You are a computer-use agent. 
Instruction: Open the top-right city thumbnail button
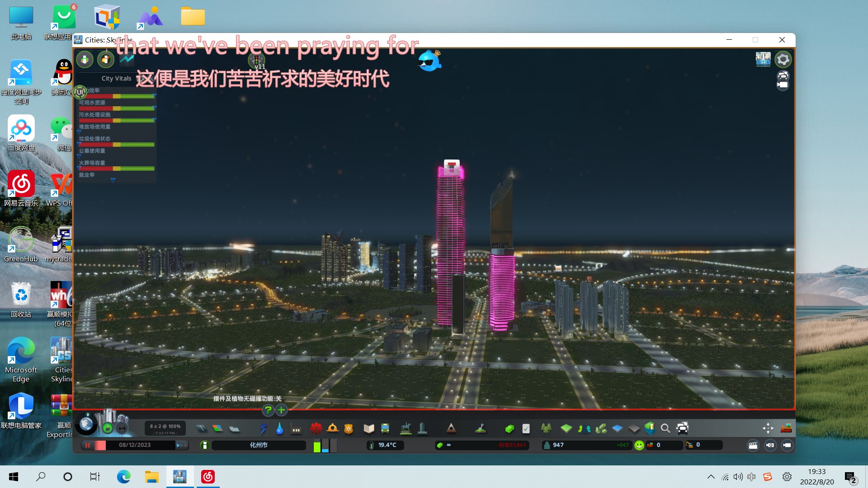click(763, 59)
